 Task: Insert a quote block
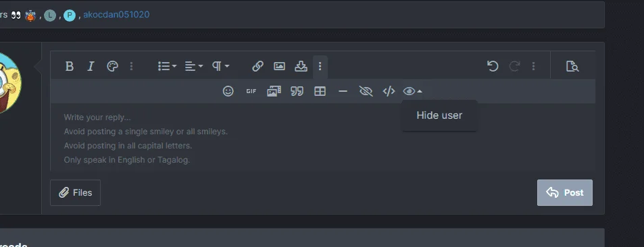pyautogui.click(x=297, y=91)
